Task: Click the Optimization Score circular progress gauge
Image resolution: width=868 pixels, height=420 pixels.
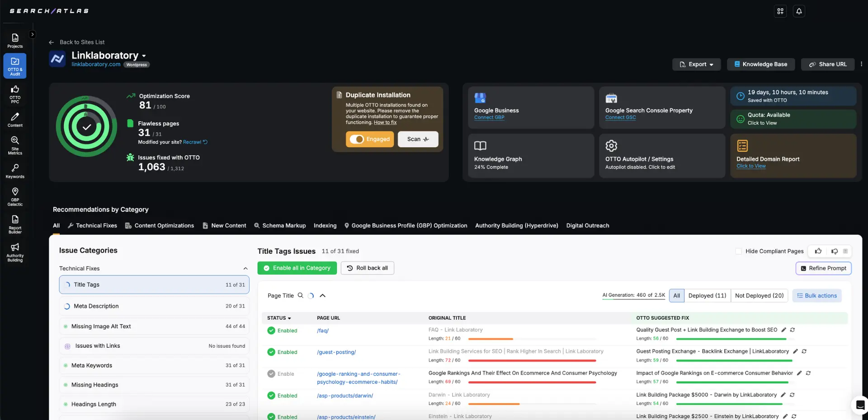Action: tap(86, 126)
